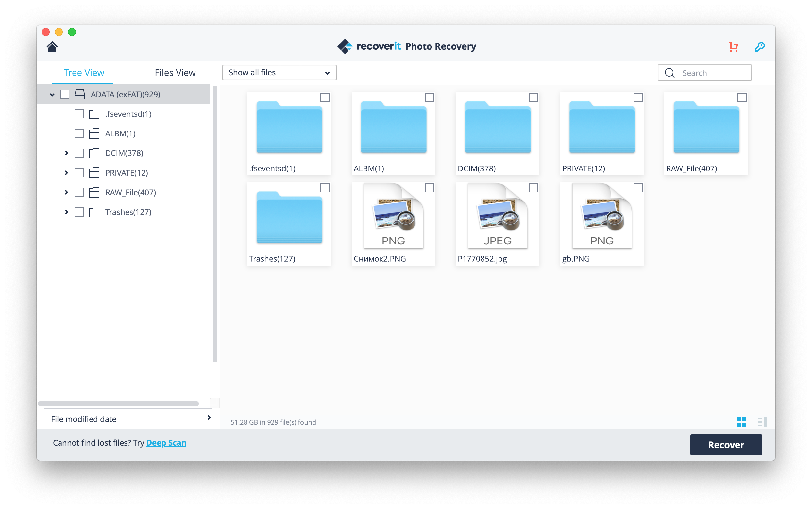The width and height of the screenshot is (812, 509).
Task: Click the recoverit logo icon
Action: point(345,46)
